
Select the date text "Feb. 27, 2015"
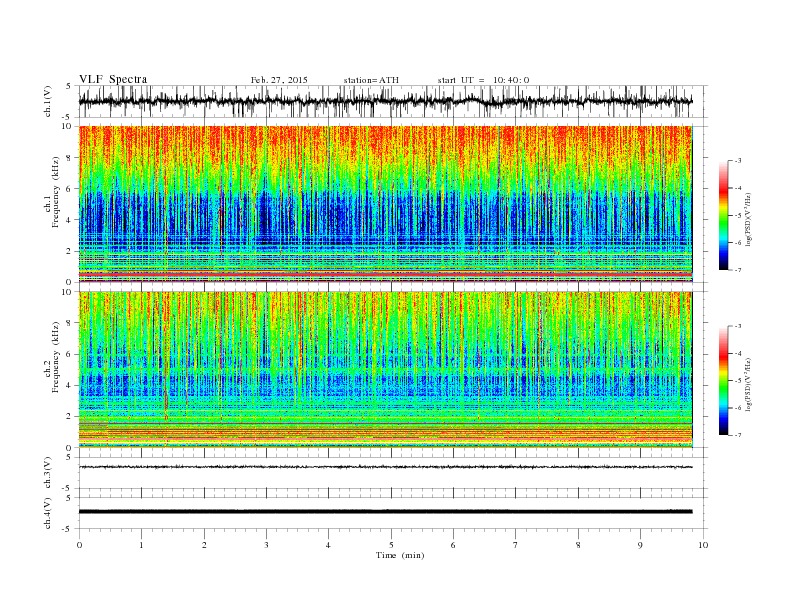pos(279,80)
